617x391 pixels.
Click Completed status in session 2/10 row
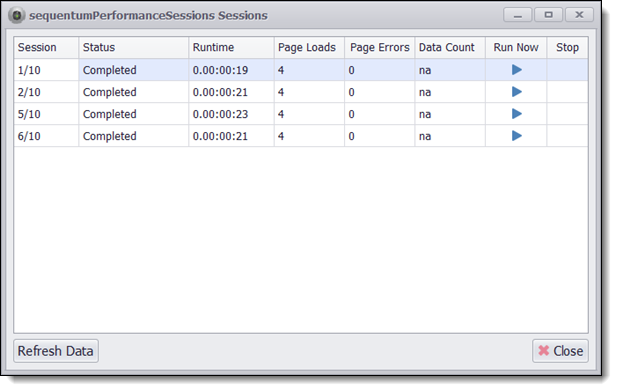(x=134, y=92)
